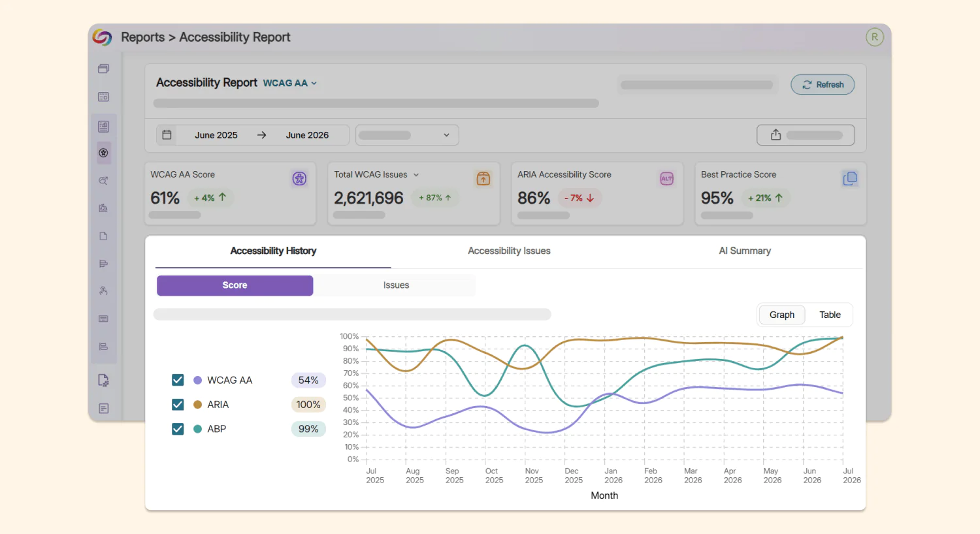This screenshot has height=534, width=980.
Task: Click the 100% ARIA legend badge
Action: pos(308,405)
